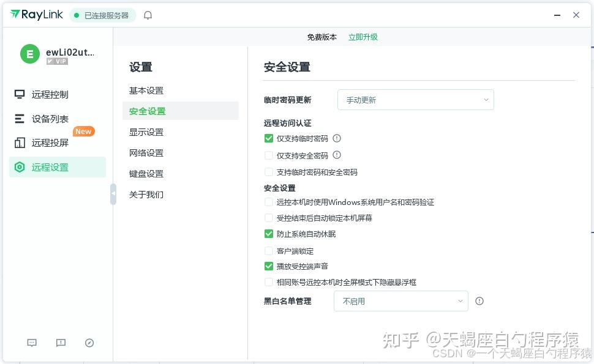Image resolution: width=594 pixels, height=364 pixels.
Task: Click the connected server status indicator
Action: [x=102, y=15]
